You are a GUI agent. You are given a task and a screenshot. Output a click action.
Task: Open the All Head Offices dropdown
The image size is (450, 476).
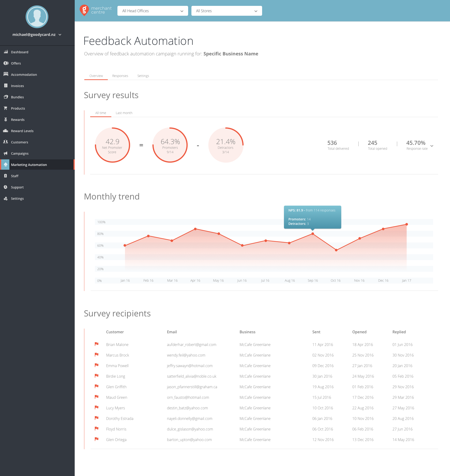pyautogui.click(x=153, y=11)
